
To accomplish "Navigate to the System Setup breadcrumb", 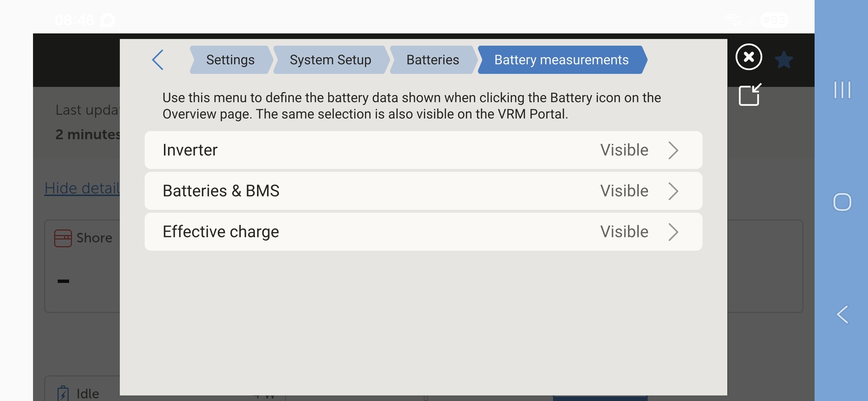I will click(330, 60).
